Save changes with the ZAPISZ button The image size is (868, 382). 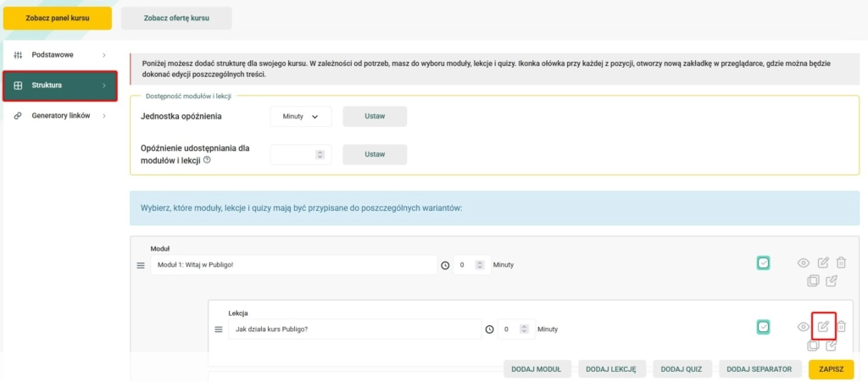(x=831, y=369)
